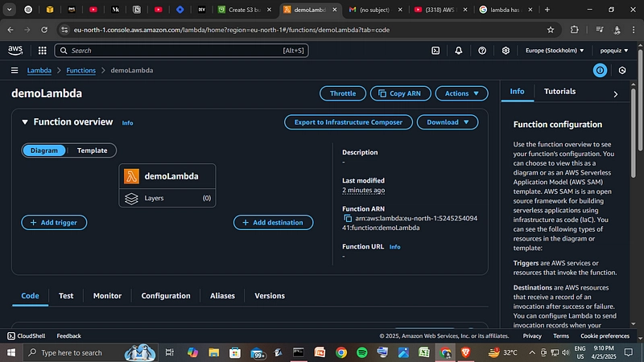
Task: Open the new browser tab plus
Action: (x=547, y=10)
